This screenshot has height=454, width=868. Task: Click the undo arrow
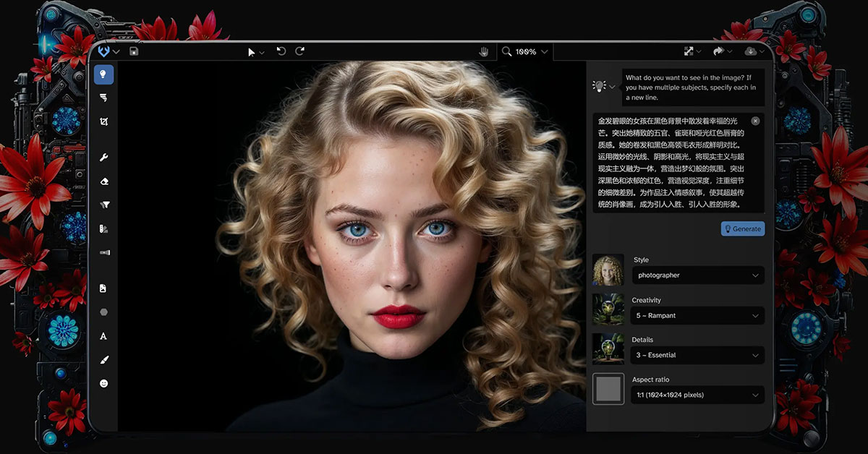[281, 51]
